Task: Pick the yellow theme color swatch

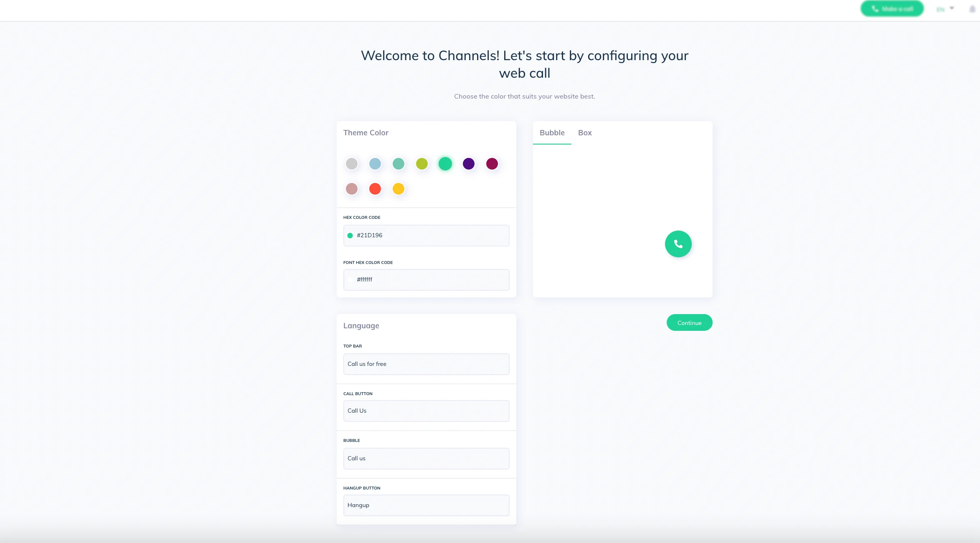Action: pos(399,189)
